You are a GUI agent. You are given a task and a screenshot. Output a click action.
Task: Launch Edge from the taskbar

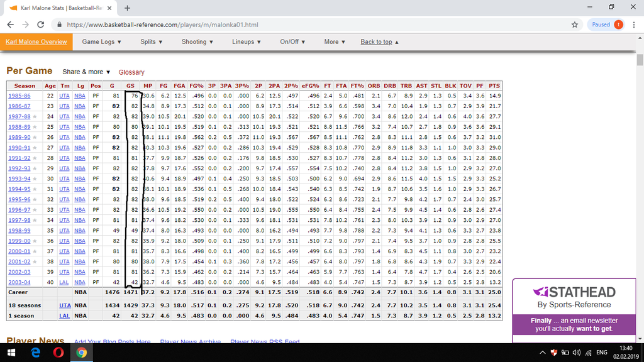(35, 353)
